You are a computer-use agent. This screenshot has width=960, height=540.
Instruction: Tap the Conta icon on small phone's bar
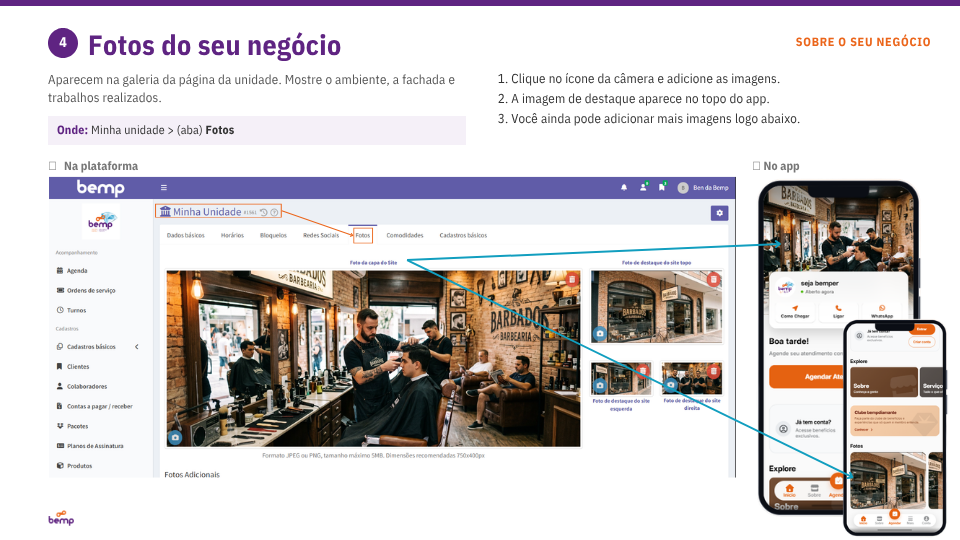[926, 520]
